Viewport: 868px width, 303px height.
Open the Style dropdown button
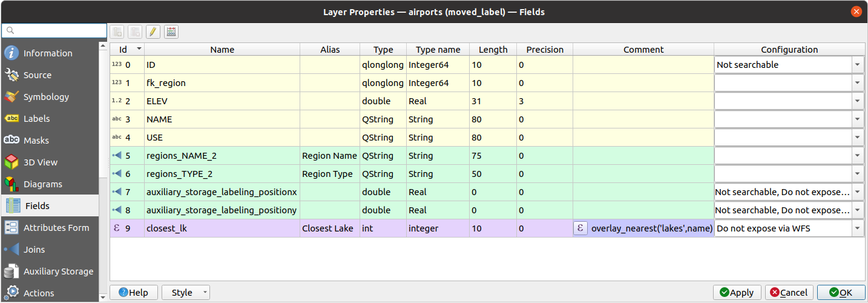coord(186,293)
